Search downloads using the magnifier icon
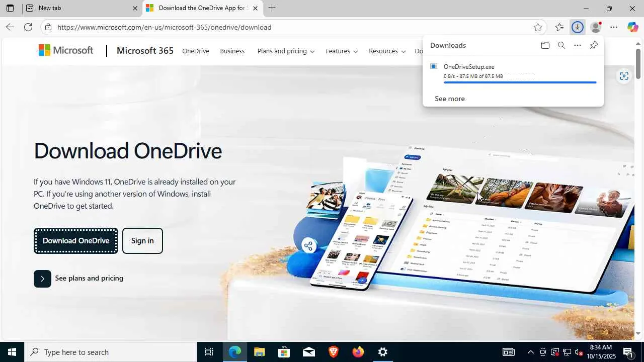 (x=561, y=45)
